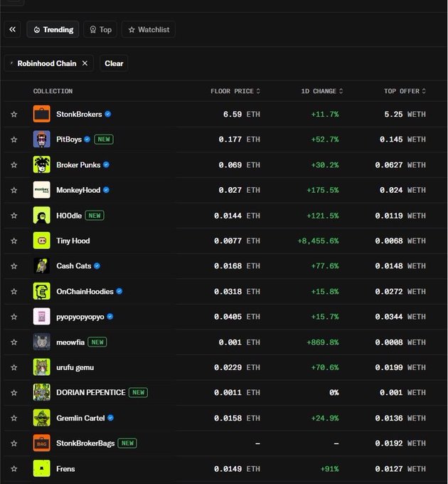Open Broker Punks collection avatar

(42, 164)
